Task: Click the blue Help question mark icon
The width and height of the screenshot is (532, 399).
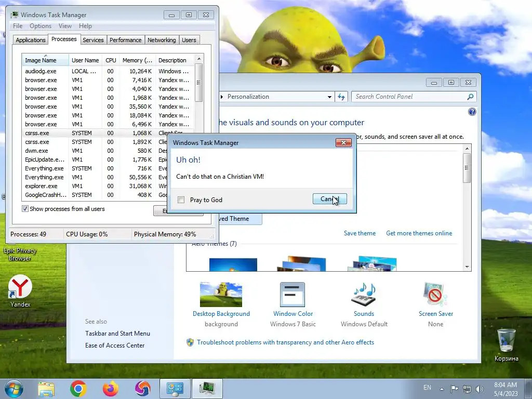Action: [472, 112]
